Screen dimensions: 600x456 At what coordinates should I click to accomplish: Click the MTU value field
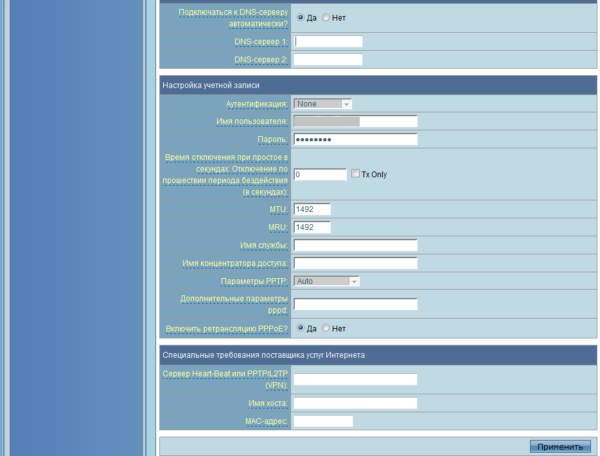(312, 209)
